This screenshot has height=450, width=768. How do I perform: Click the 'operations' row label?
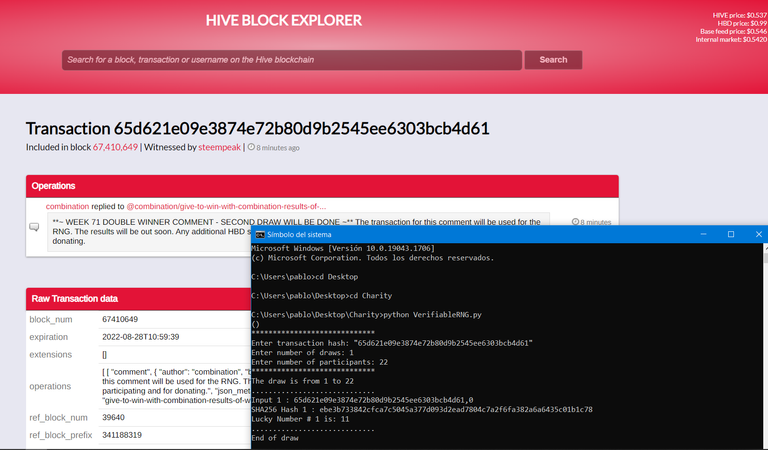(x=50, y=386)
